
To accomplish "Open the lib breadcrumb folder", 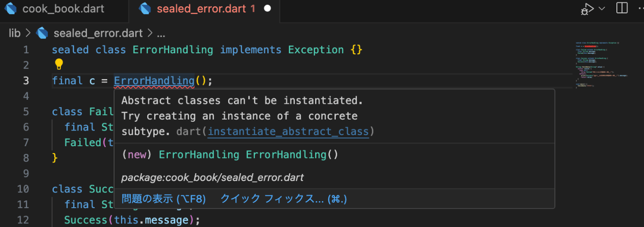I will [15, 33].
